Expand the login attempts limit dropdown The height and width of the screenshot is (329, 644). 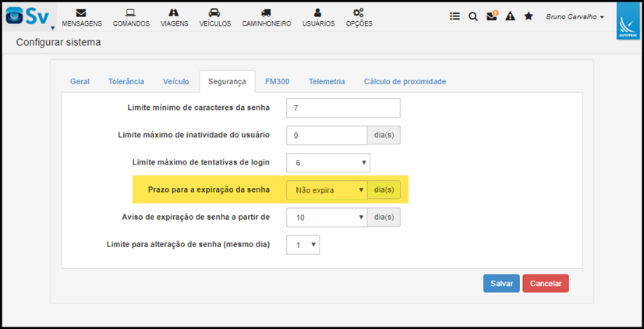click(328, 163)
